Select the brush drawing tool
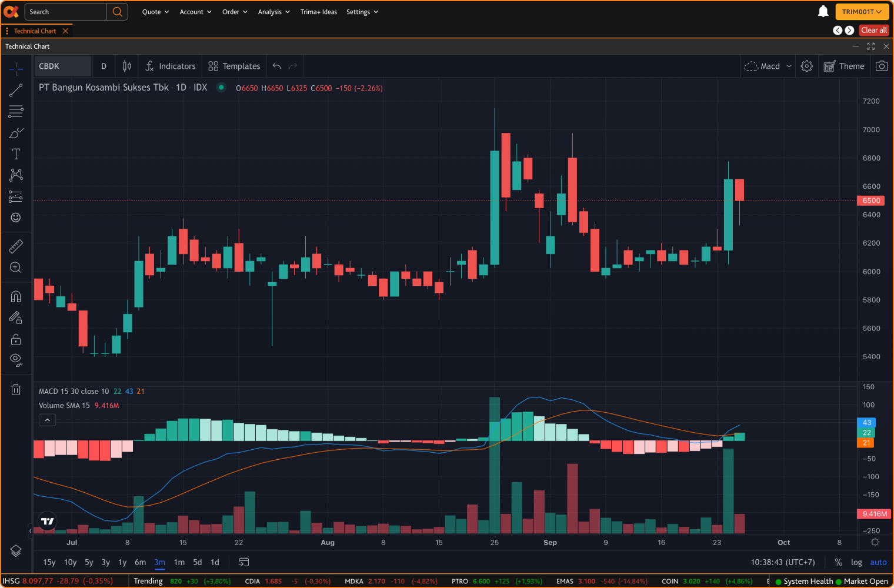Screen dimensions: 894x588 pyautogui.click(x=16, y=133)
